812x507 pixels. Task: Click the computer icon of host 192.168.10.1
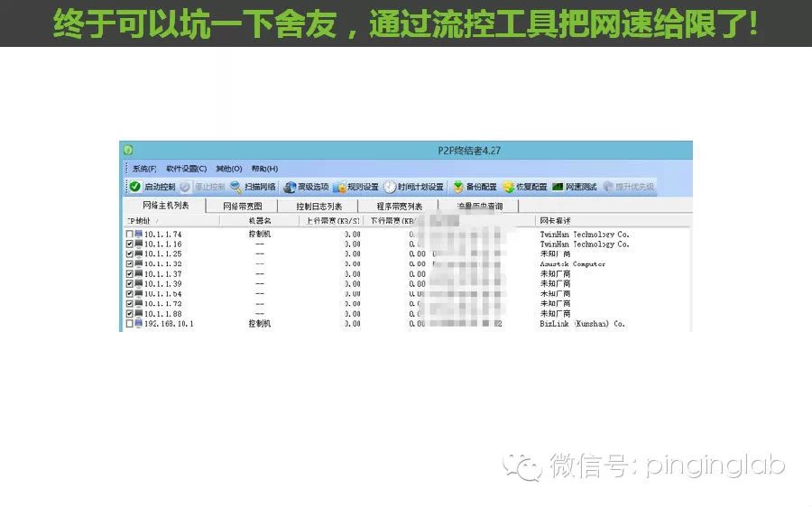click(x=138, y=324)
